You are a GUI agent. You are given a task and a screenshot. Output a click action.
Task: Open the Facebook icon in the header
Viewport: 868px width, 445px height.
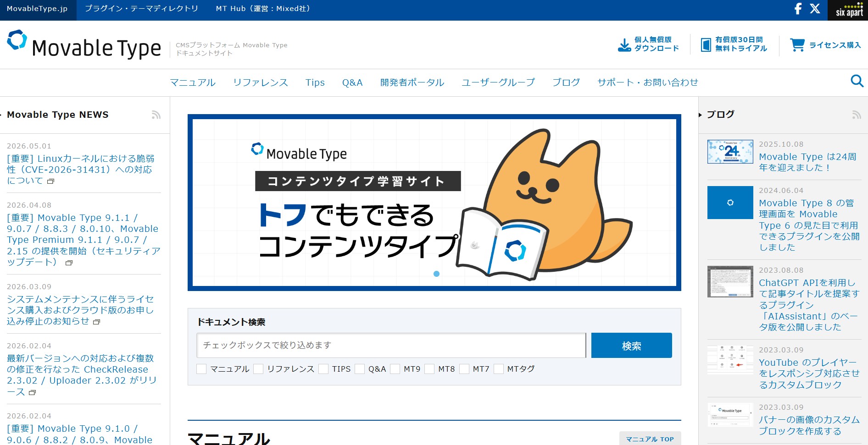[798, 9]
